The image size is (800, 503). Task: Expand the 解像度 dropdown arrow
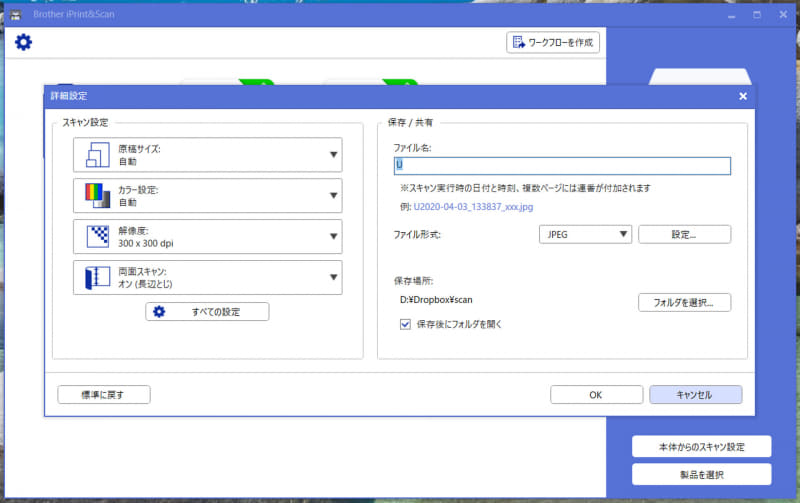[333, 236]
